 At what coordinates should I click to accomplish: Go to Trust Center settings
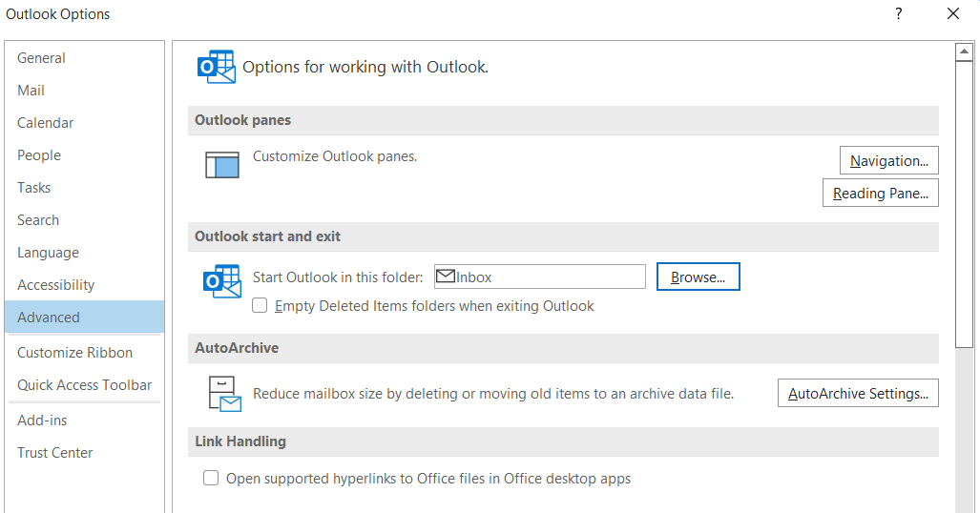(55, 453)
